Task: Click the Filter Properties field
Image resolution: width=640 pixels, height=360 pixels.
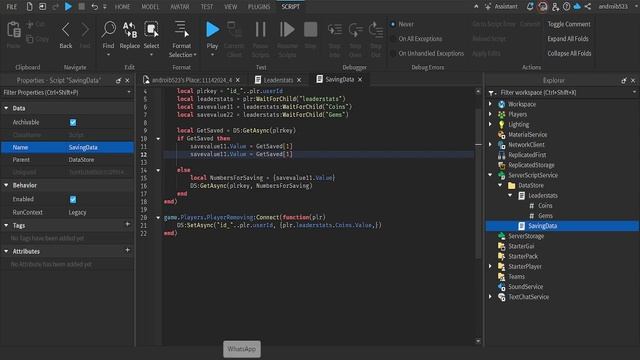Action: click(67, 93)
